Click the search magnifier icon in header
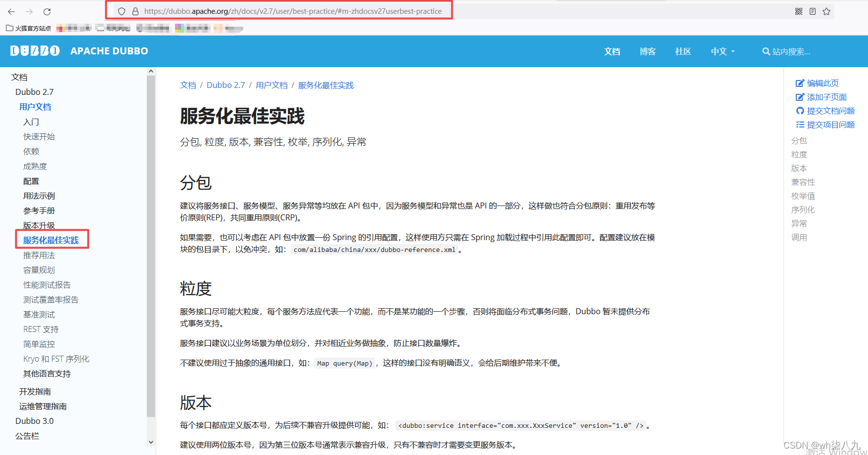 point(766,51)
